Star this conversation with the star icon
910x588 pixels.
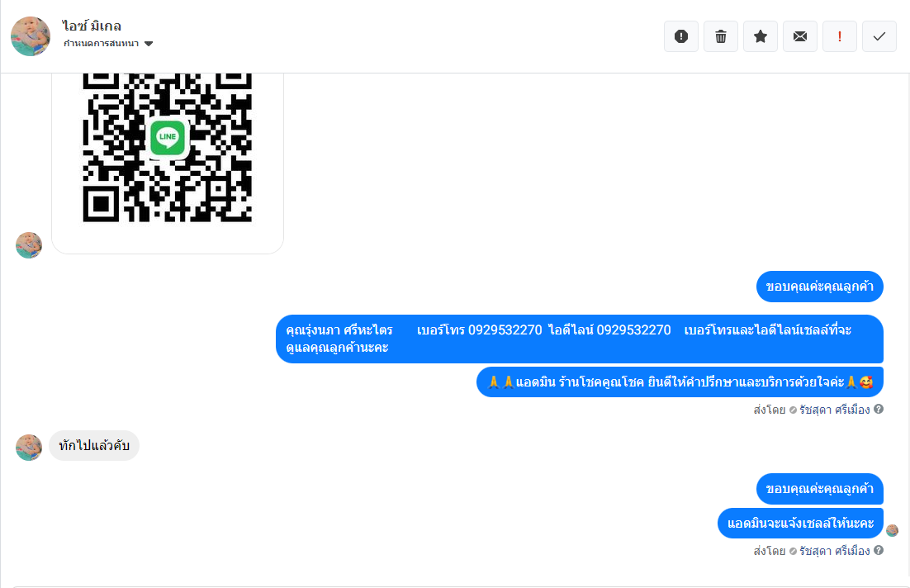coord(761,36)
